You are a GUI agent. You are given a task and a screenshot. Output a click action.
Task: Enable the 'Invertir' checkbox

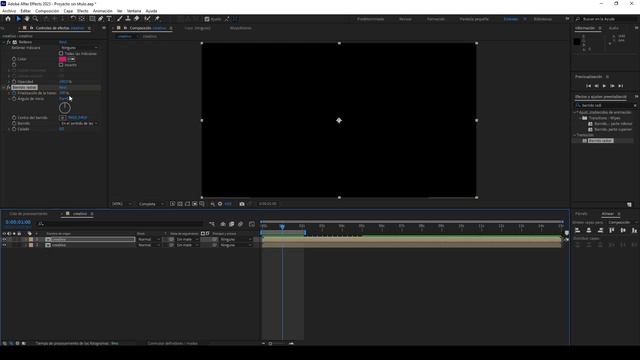(61, 65)
